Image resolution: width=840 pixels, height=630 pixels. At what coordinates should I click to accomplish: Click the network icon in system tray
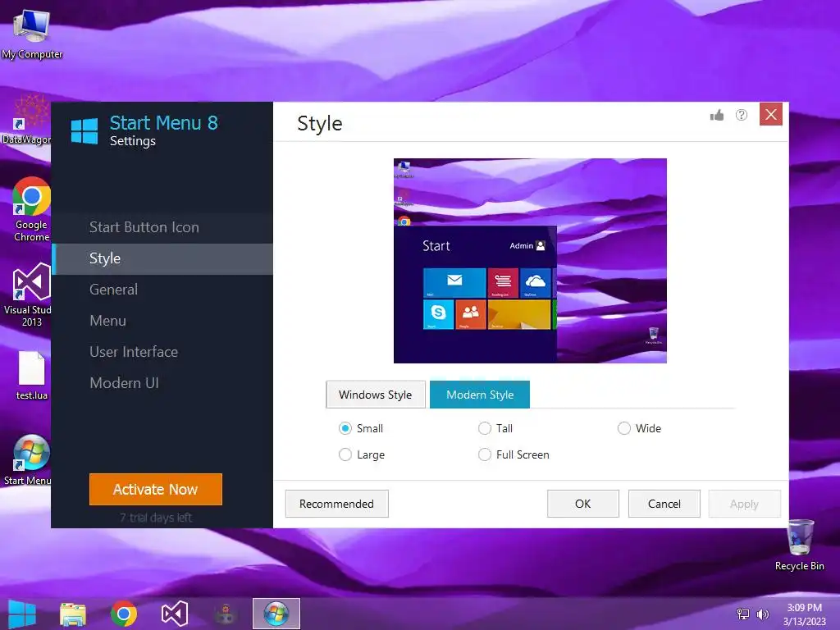[x=743, y=614]
